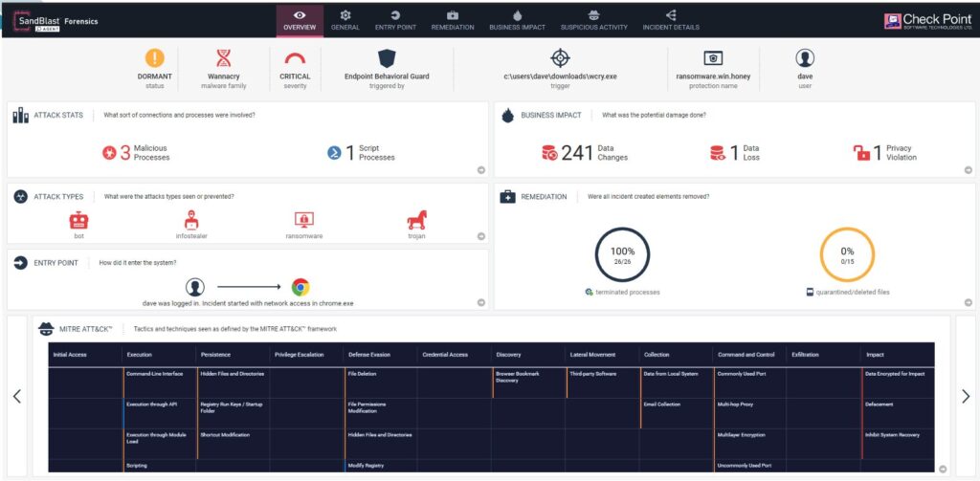This screenshot has height=481, width=980.
Task: Click the Attack Types biohazard icon
Action: coord(21,197)
